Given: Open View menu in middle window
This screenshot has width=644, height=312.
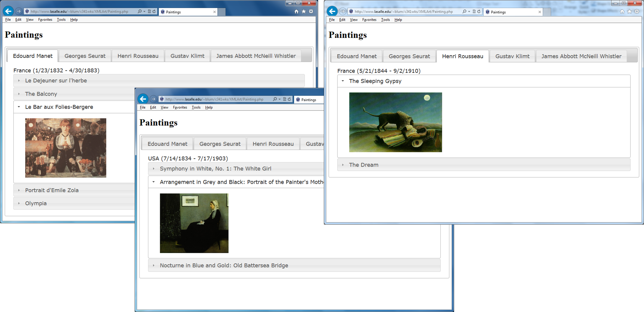Looking at the screenshot, I should click(164, 107).
